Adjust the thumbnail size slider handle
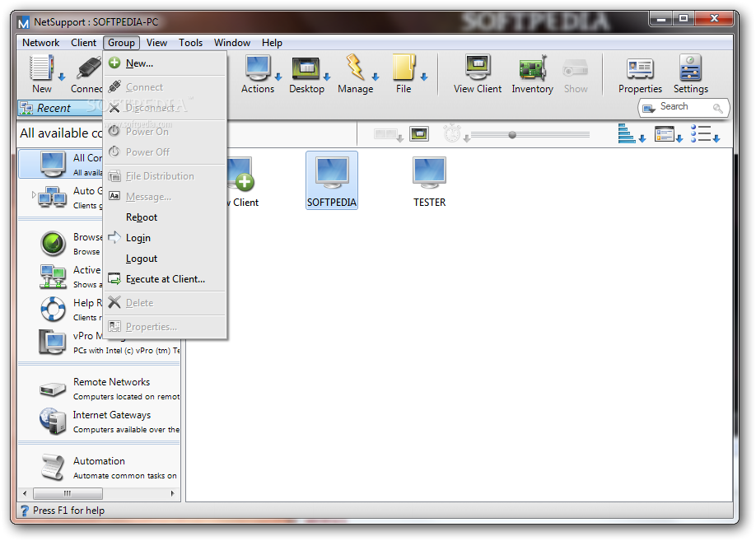756x541 pixels. pos(512,134)
